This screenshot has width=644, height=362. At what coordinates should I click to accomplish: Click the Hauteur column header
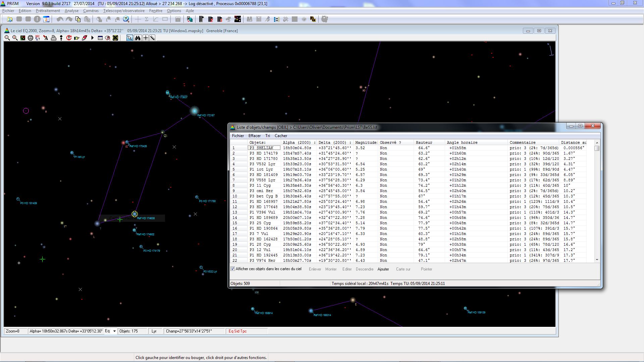click(424, 142)
